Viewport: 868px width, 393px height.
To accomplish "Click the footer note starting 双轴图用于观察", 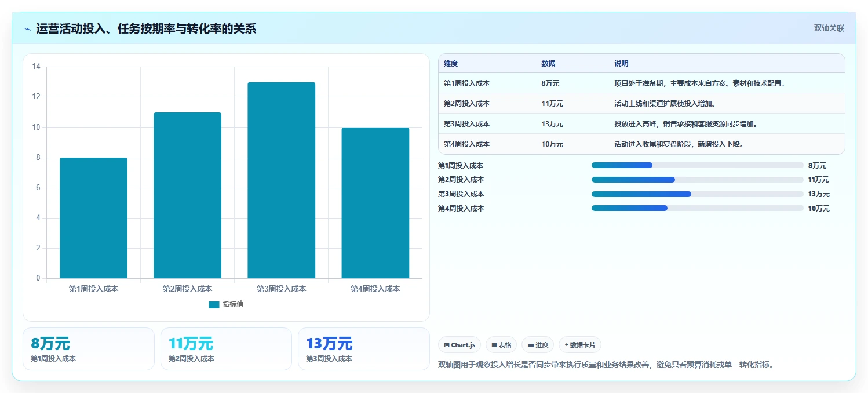I will tap(606, 365).
